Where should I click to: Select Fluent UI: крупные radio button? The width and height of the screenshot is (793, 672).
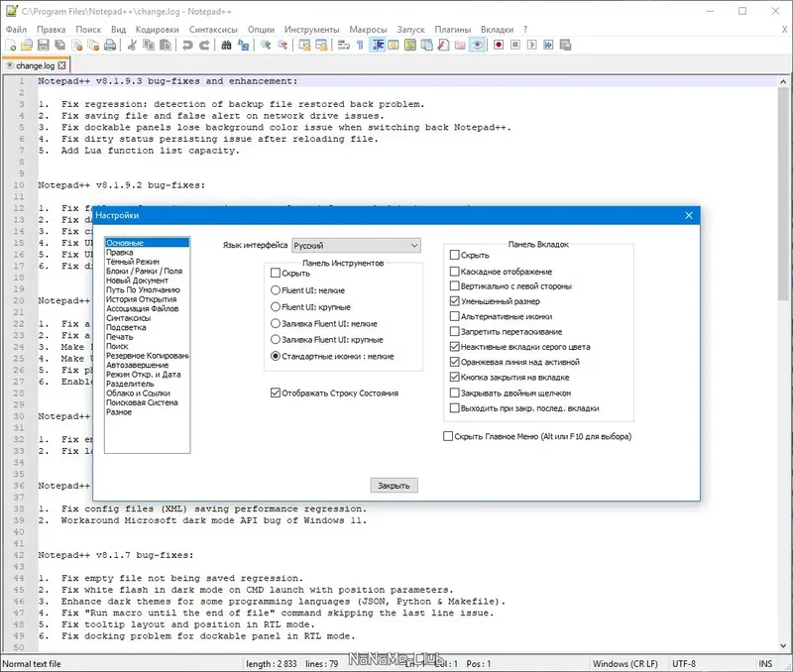click(x=276, y=307)
